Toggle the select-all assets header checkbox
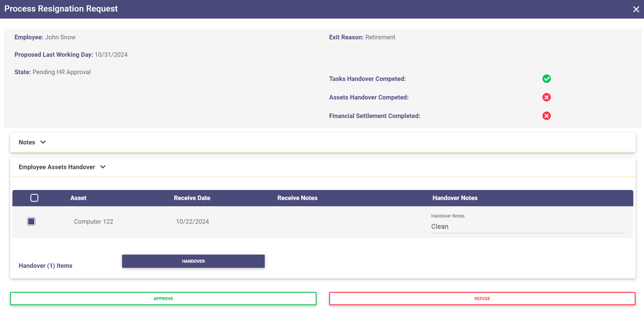The height and width of the screenshot is (324, 644). pyautogui.click(x=34, y=198)
